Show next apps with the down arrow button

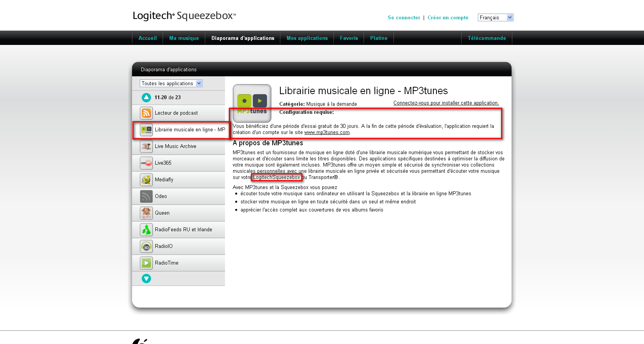[146, 279]
